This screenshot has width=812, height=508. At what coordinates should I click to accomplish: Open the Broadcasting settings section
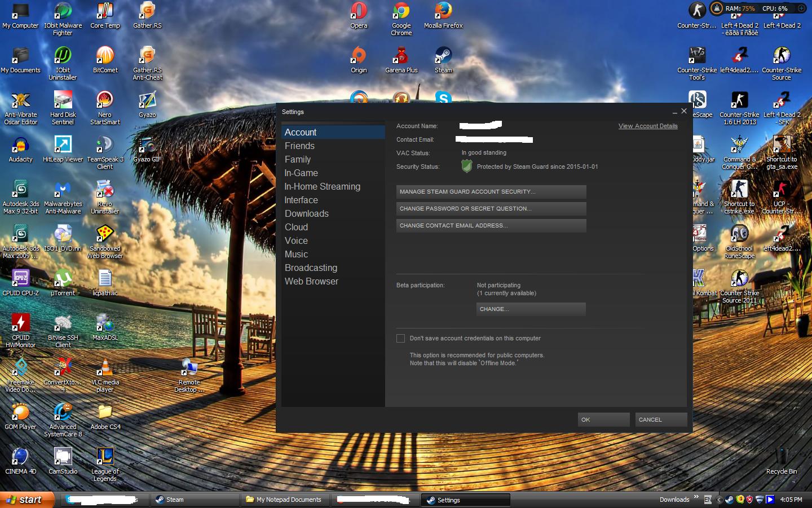pyautogui.click(x=333, y=268)
